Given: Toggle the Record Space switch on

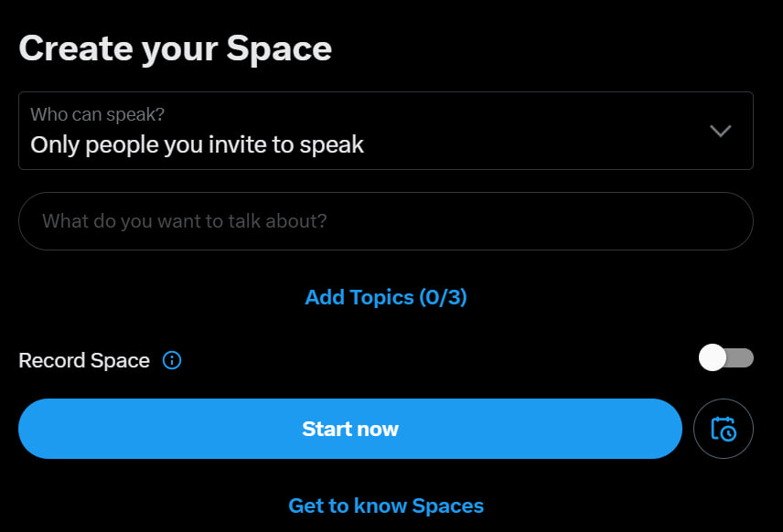Looking at the screenshot, I should pos(726,358).
